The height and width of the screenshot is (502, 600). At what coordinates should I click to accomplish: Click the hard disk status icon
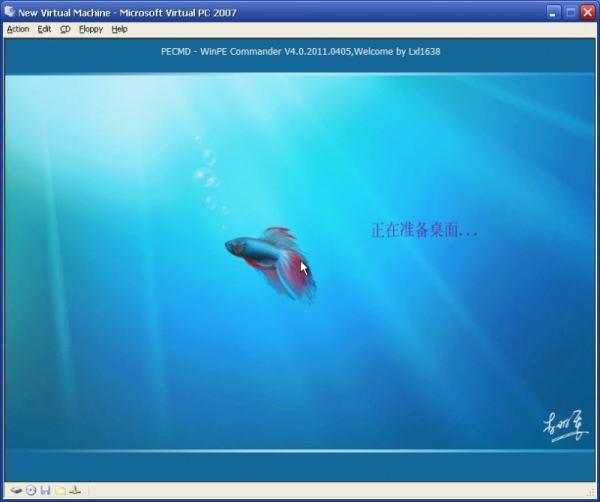click(16, 490)
